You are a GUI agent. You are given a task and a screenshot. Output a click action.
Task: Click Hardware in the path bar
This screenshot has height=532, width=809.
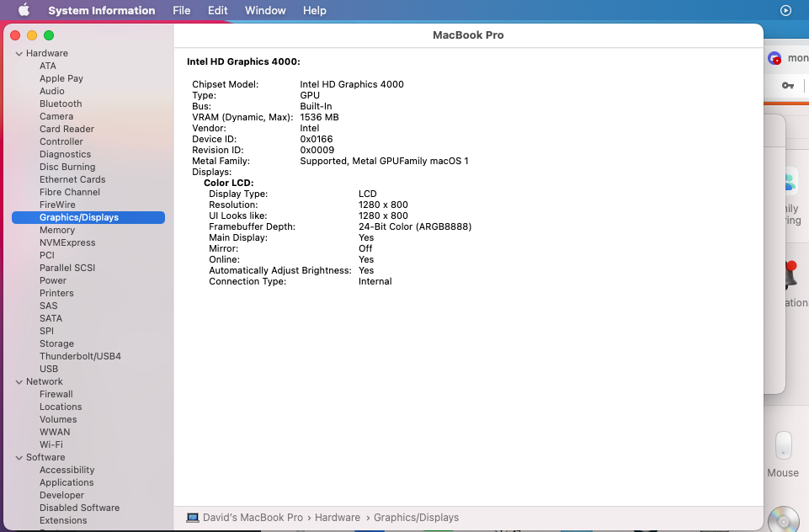tap(338, 518)
